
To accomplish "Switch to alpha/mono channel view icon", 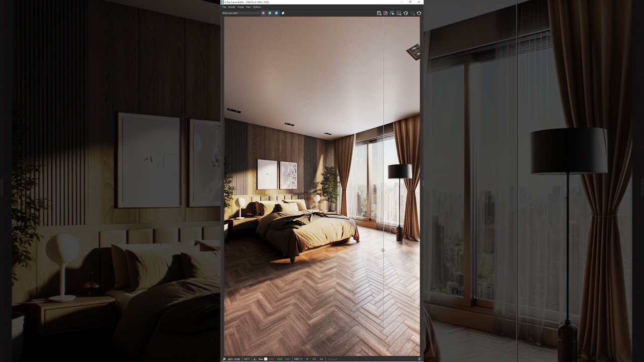I will tap(283, 13).
